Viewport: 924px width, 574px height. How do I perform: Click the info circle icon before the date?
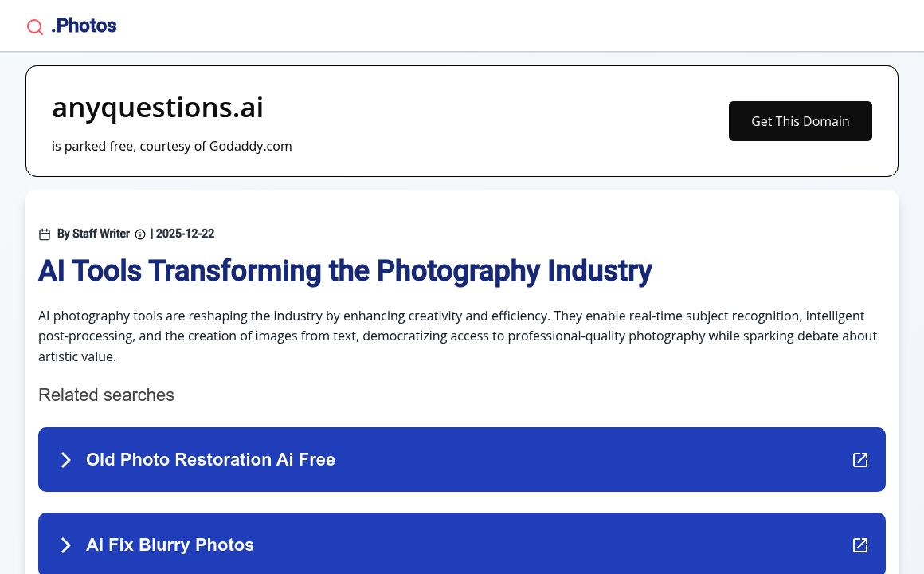tap(140, 234)
